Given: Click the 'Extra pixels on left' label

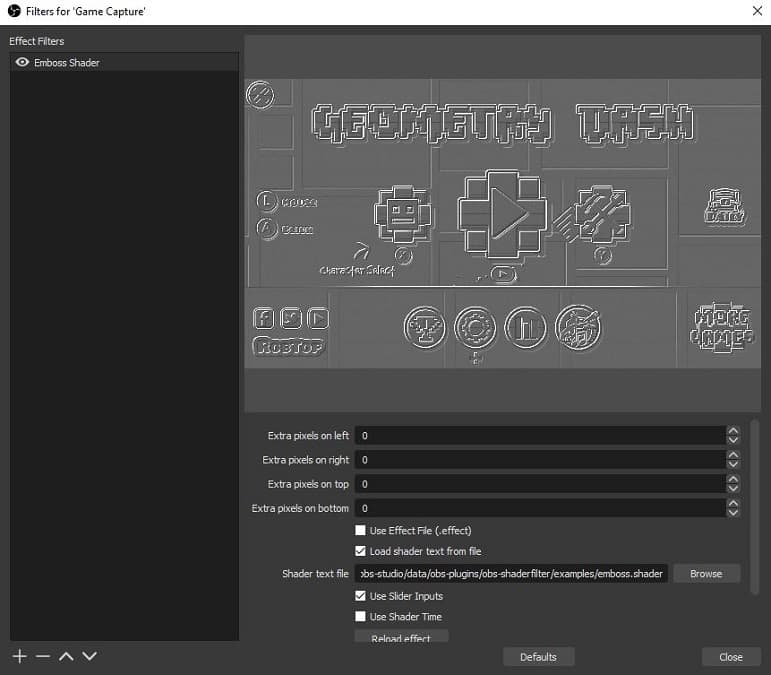Looking at the screenshot, I should 308,436.
